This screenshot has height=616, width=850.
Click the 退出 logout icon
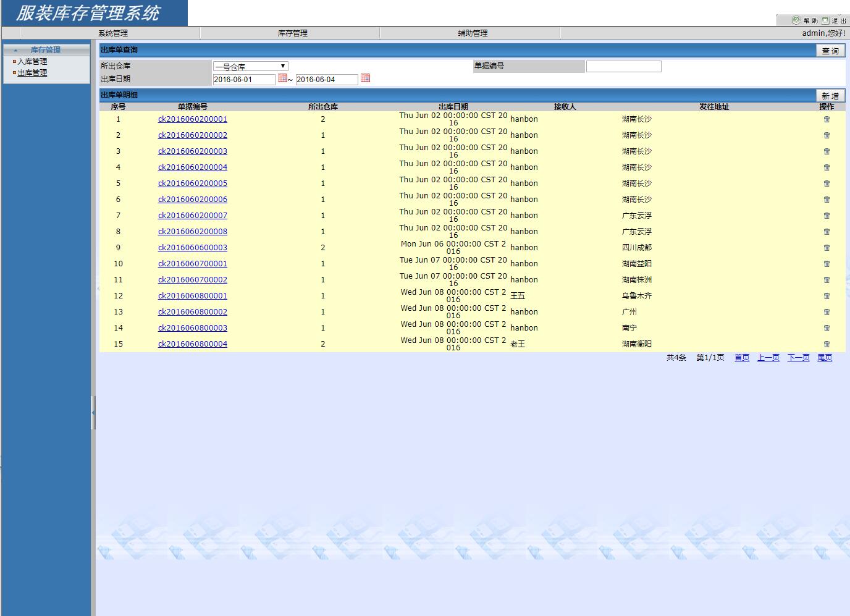(x=825, y=20)
